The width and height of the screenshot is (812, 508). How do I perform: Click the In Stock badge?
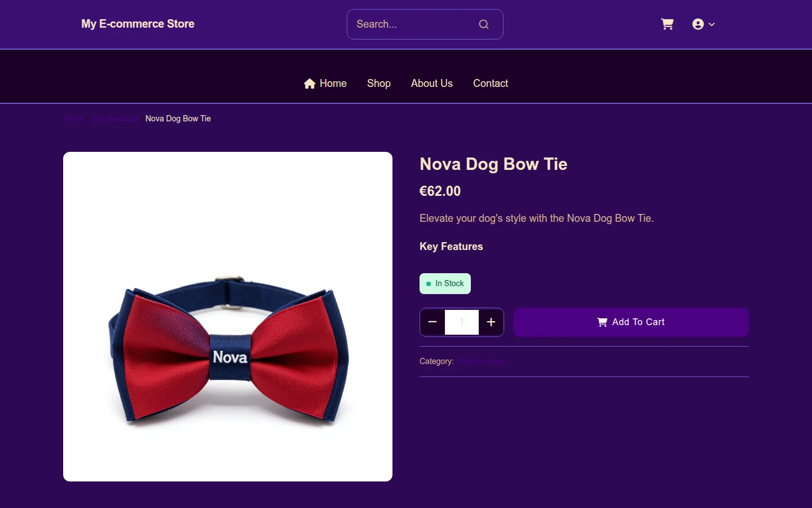[x=445, y=284]
